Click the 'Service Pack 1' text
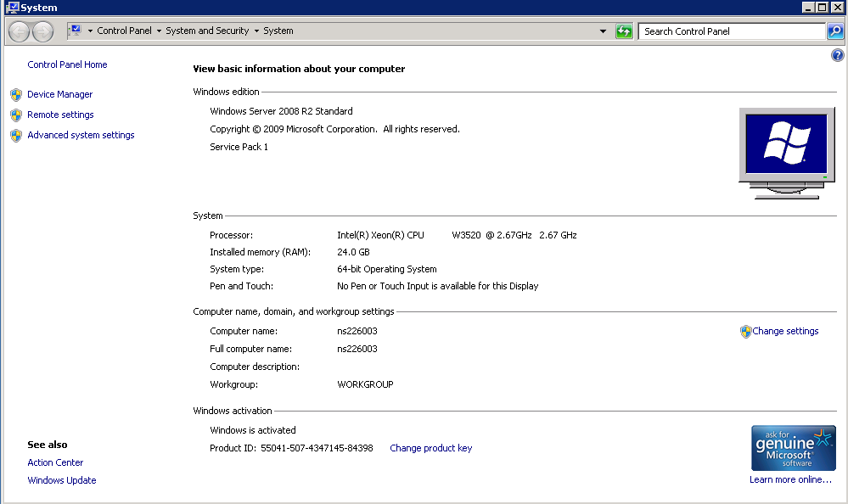The height and width of the screenshot is (504, 848). click(x=239, y=147)
